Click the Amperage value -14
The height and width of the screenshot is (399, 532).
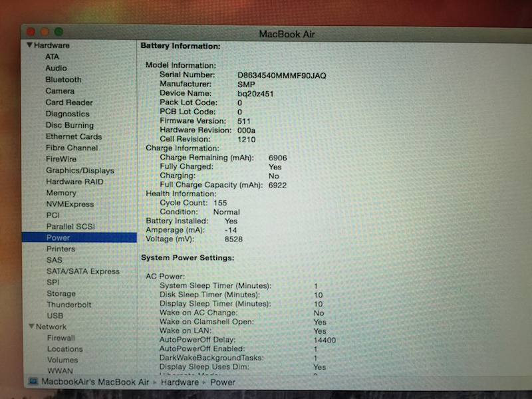coord(231,230)
